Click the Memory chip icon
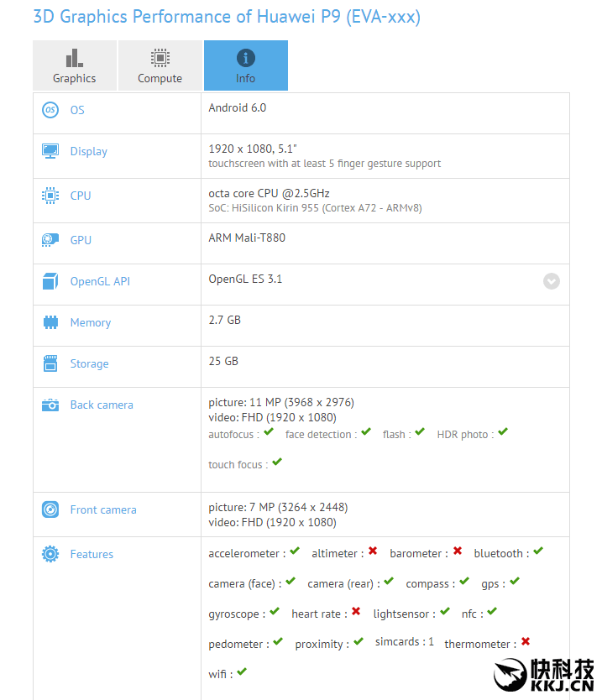 (50, 322)
